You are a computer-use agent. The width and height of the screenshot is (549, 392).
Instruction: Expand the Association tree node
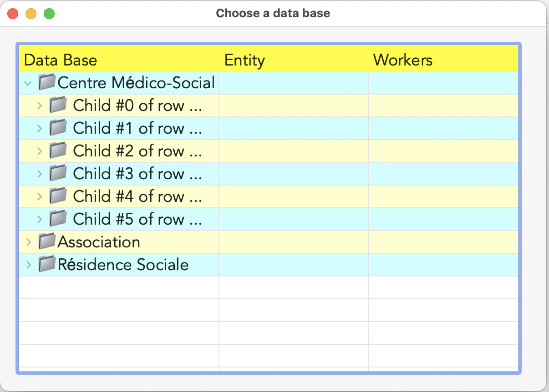[x=29, y=242]
